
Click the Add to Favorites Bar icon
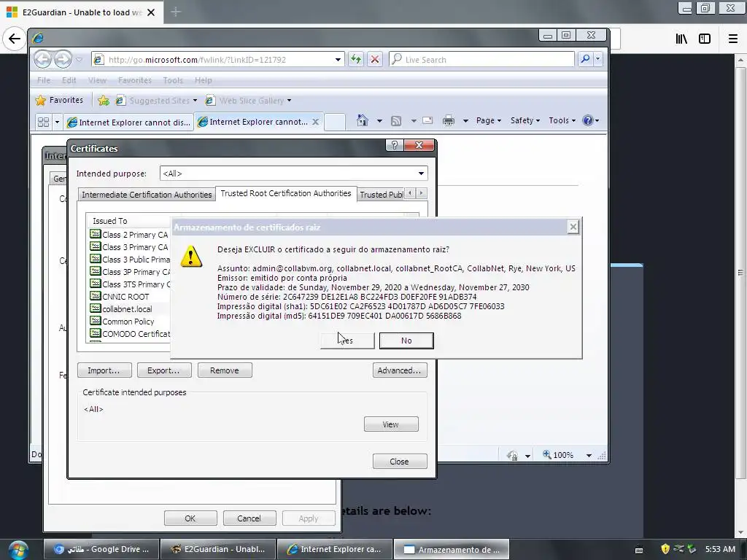[x=104, y=101]
